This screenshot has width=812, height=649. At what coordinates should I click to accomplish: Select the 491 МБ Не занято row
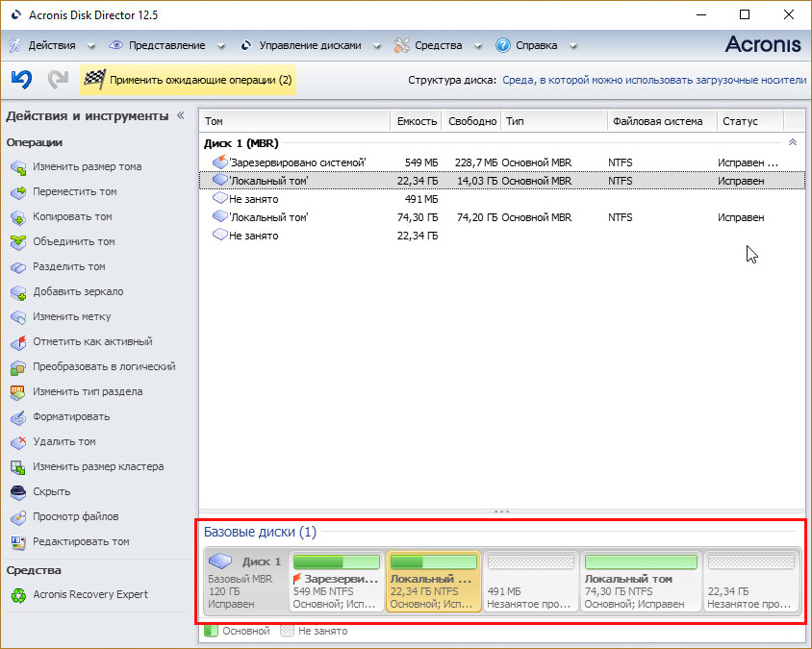(x=502, y=199)
